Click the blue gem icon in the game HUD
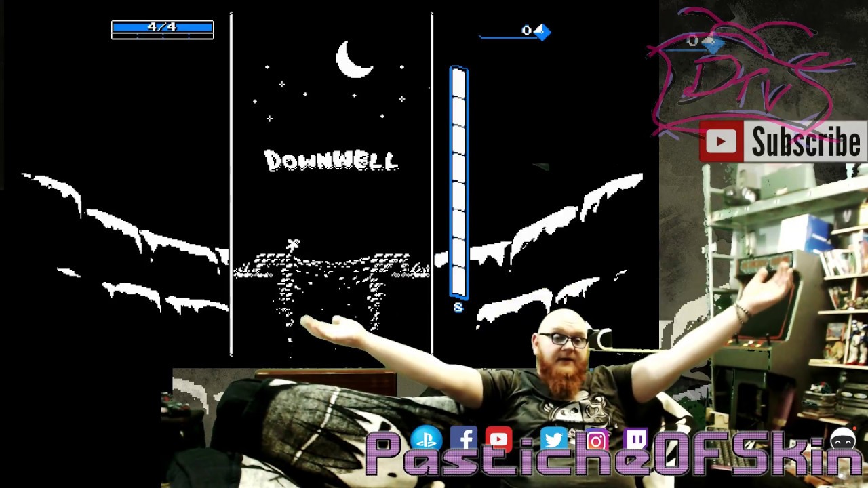The image size is (868, 488). click(x=542, y=31)
